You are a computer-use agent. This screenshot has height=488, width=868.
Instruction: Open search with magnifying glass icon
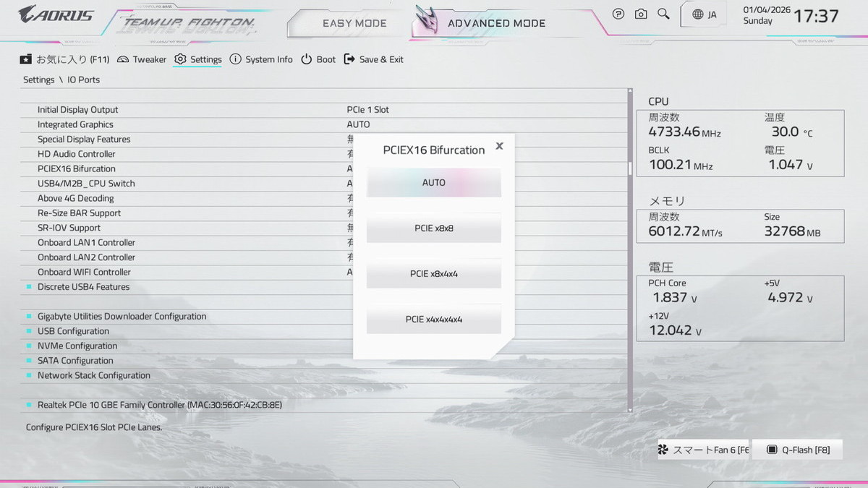click(663, 14)
